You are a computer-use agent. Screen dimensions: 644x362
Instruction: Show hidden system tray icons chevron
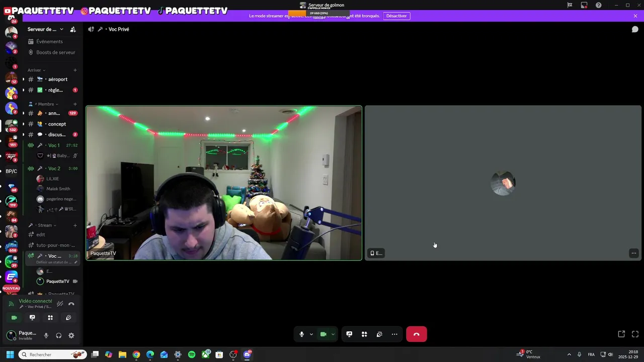tap(569, 354)
